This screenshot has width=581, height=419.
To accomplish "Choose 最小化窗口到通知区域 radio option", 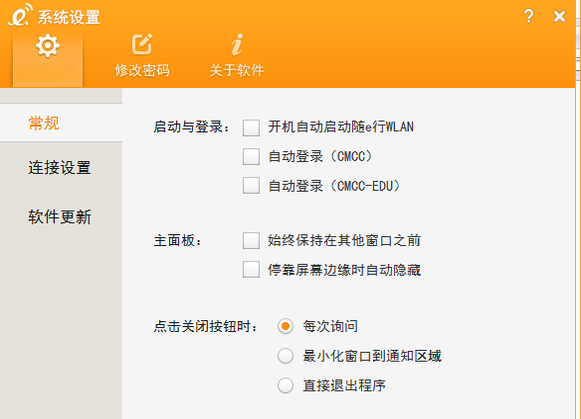I will point(285,356).
